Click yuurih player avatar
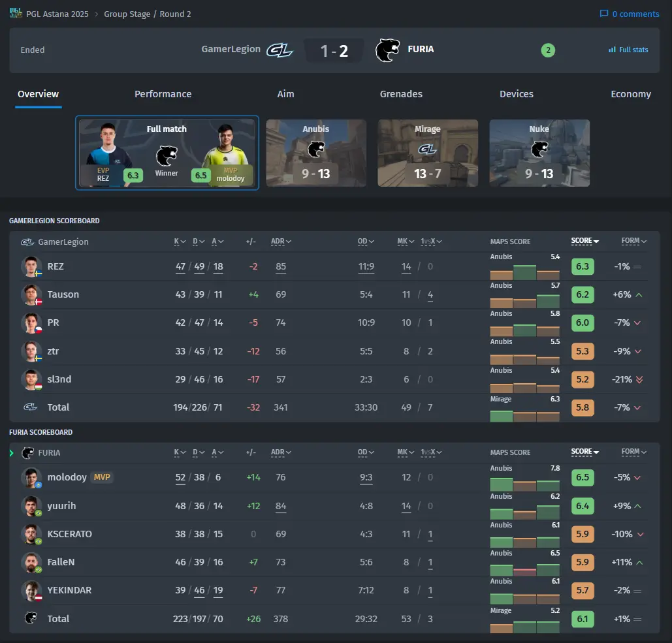672x643 pixels. (x=31, y=506)
